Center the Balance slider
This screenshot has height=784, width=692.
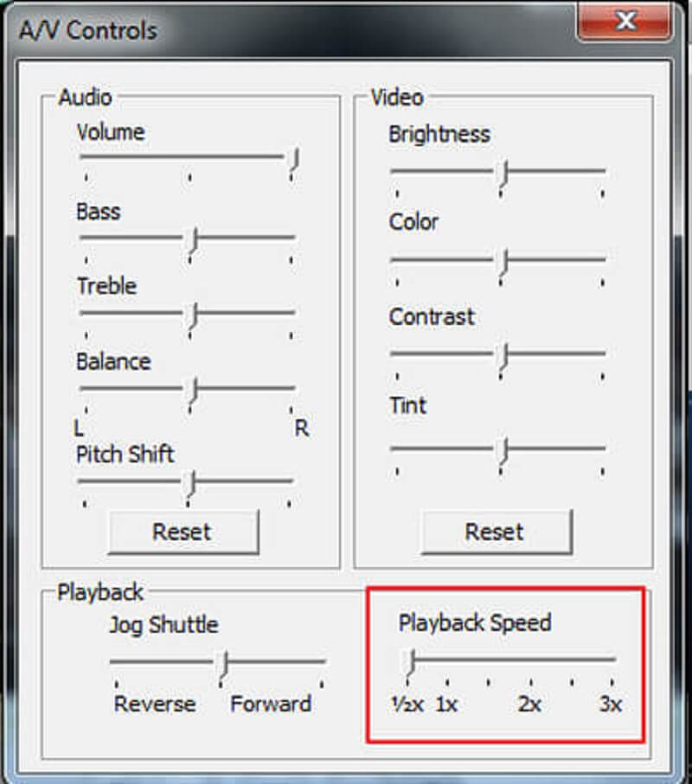(192, 390)
